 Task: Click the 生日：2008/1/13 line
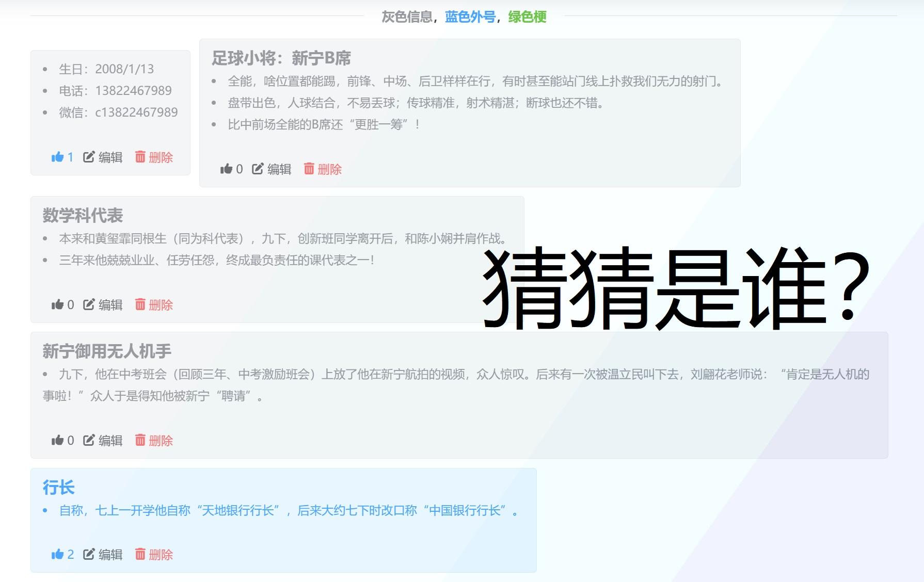click(106, 69)
